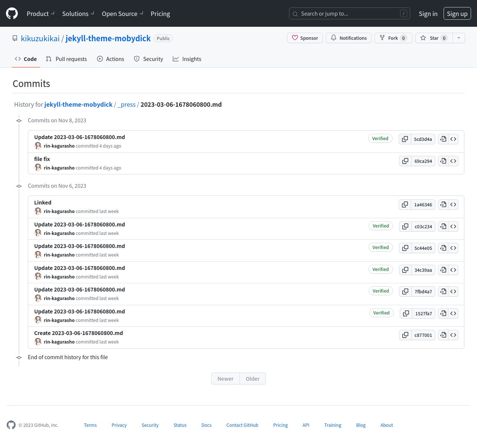View file at commit c03c234
The width and height of the screenshot is (477, 448).
tap(443, 226)
